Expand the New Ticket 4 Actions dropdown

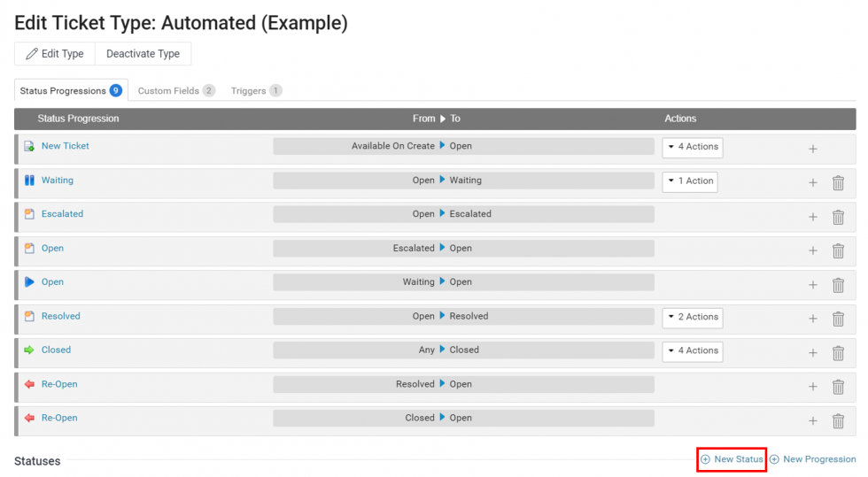click(693, 147)
